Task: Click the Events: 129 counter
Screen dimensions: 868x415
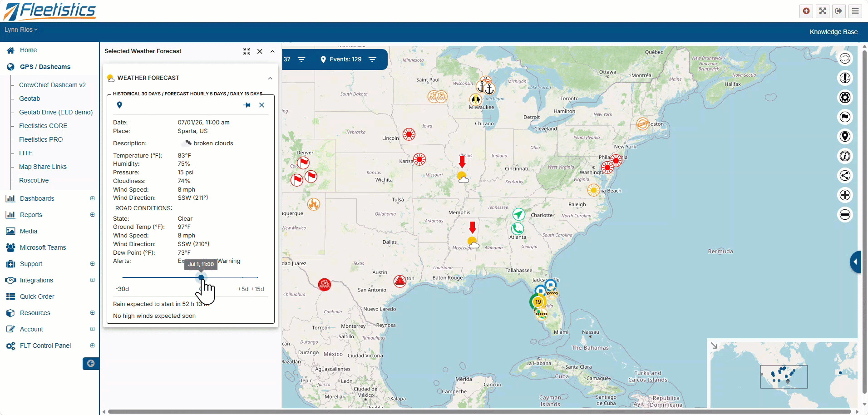Action: coord(341,59)
